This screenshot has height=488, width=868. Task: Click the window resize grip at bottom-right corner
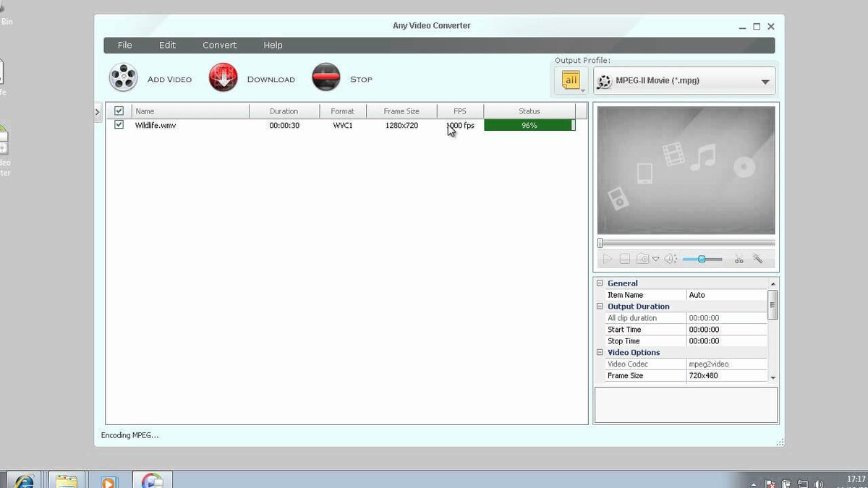point(780,442)
